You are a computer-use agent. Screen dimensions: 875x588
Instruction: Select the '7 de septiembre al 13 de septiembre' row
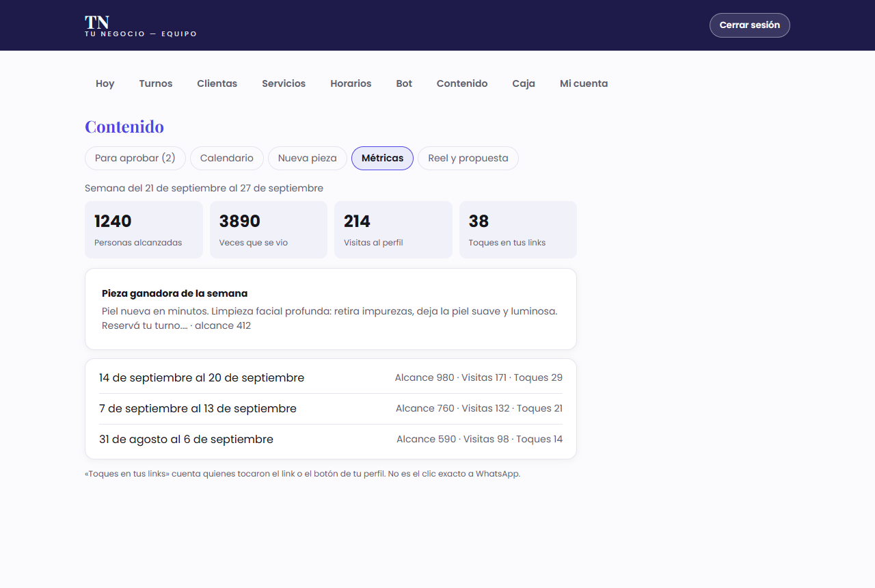pos(331,409)
